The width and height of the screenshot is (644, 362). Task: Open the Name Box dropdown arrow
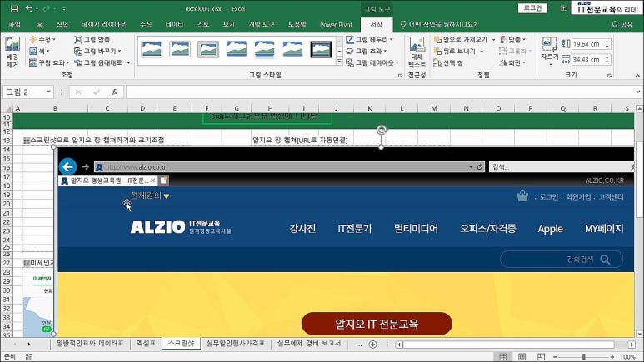pos(48,92)
